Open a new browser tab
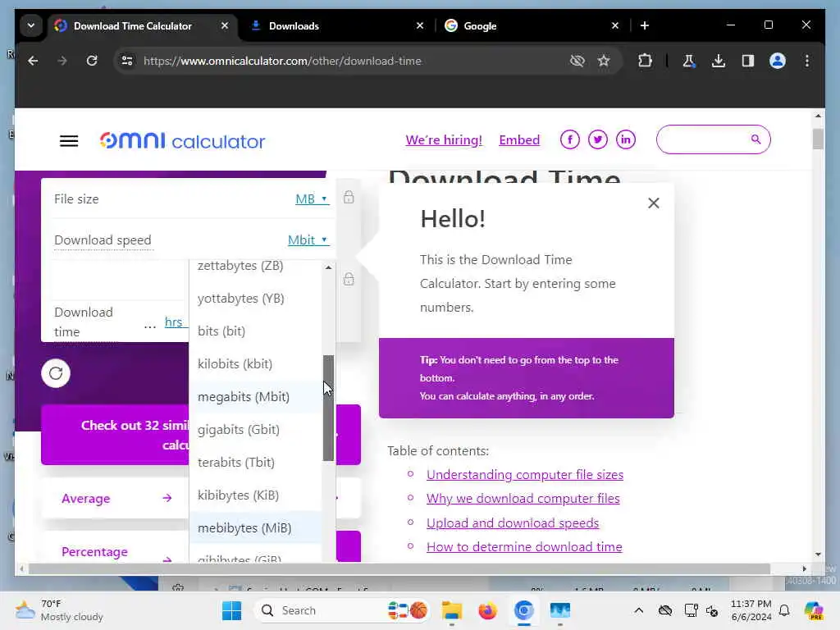840x630 pixels. click(645, 25)
